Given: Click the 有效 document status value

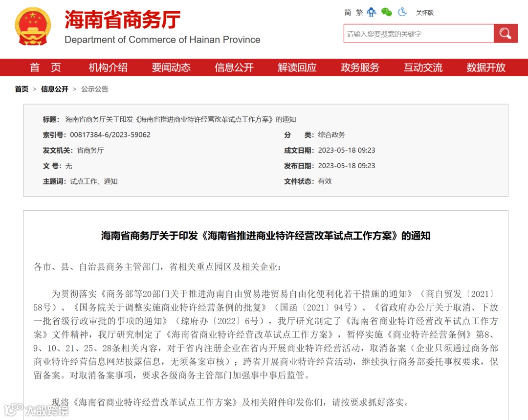Looking at the screenshot, I should tap(325, 181).
